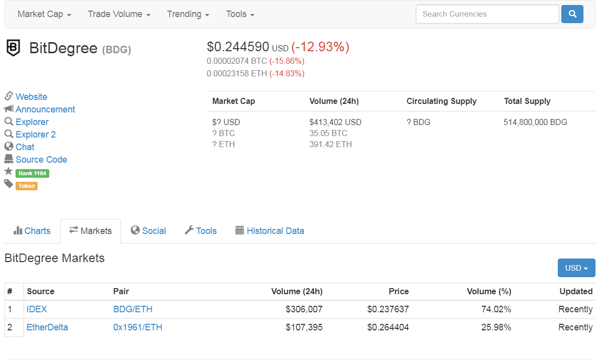
Task: Open the Website link
Action: click(x=32, y=97)
